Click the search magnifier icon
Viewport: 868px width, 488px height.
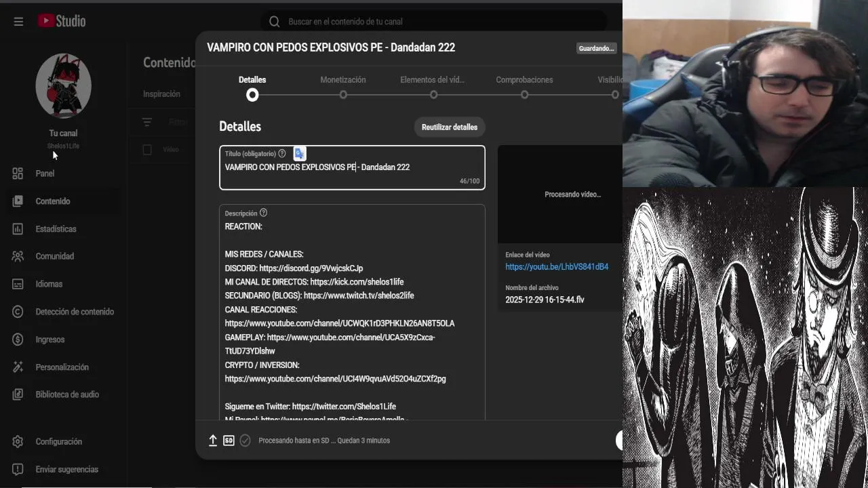click(274, 22)
